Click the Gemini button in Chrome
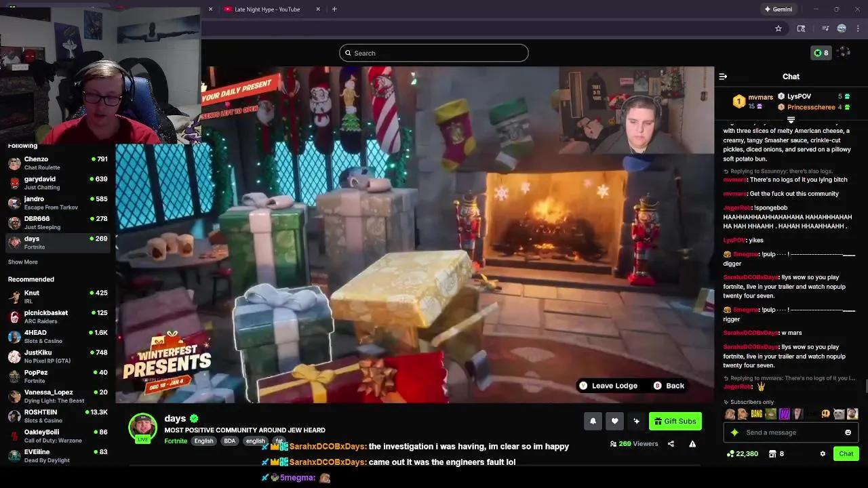This screenshot has height=488, width=868. point(778,9)
